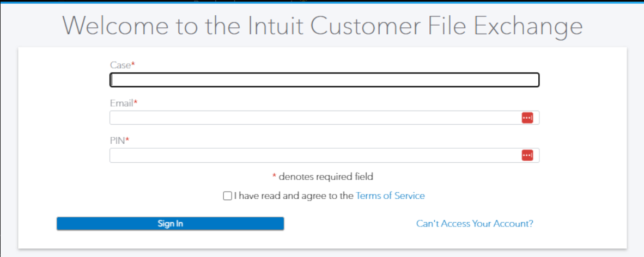Click the red asterisk before 'denotes required field'
This screenshot has height=257, width=644.
pyautogui.click(x=275, y=176)
